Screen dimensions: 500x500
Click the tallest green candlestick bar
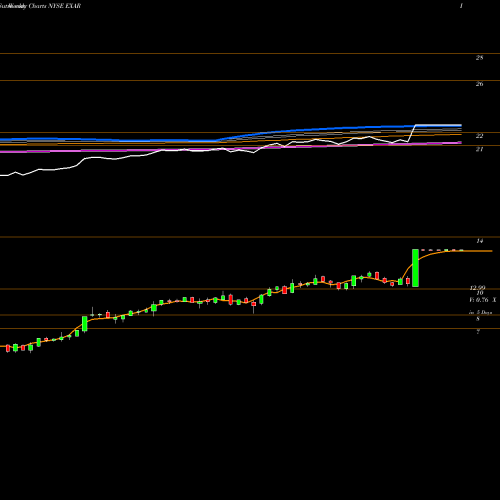pos(415,268)
